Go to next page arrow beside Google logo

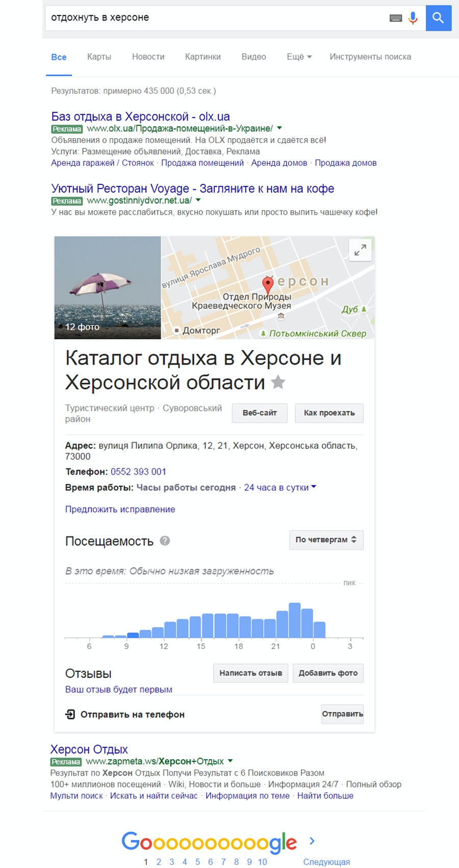click(x=312, y=841)
